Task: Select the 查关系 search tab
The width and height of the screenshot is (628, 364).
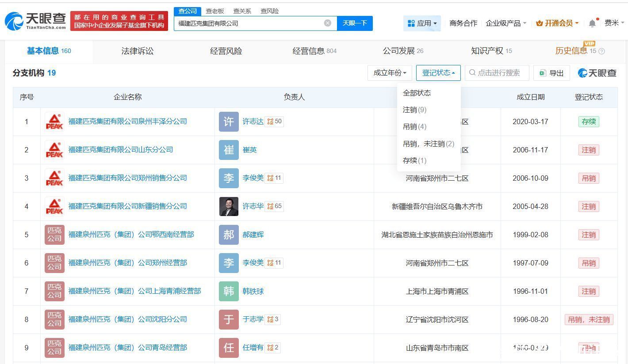Action: click(242, 11)
